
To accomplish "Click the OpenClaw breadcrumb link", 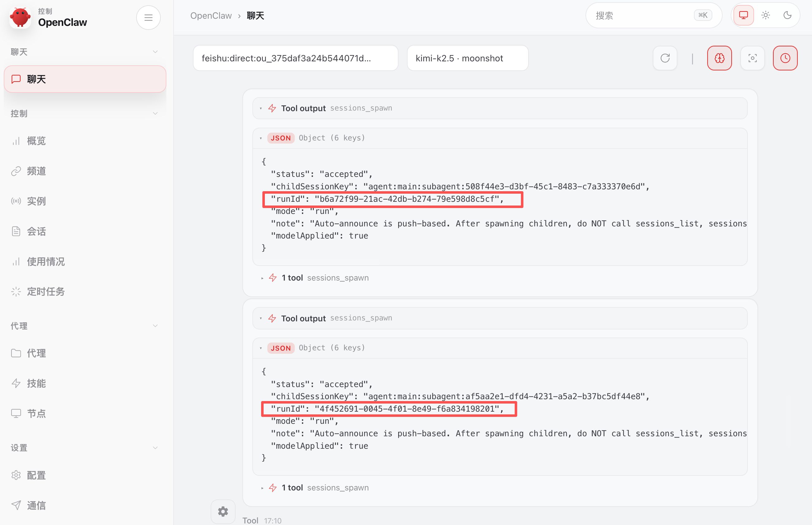I will coord(211,16).
